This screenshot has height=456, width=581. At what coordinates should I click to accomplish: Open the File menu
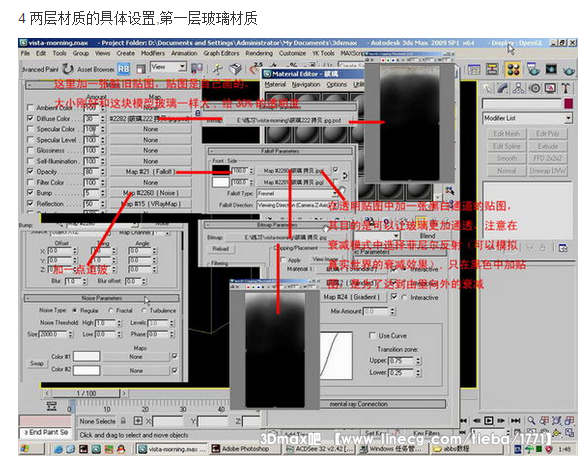point(25,53)
